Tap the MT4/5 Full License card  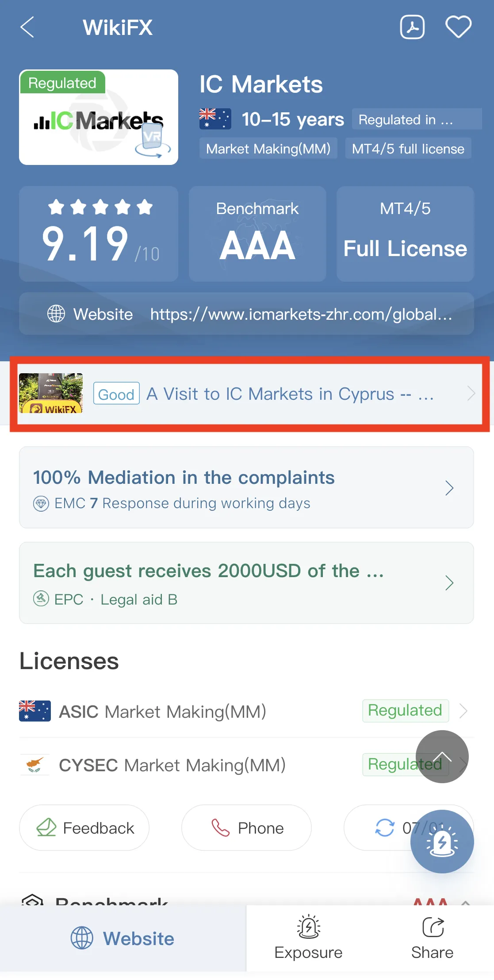[405, 234]
